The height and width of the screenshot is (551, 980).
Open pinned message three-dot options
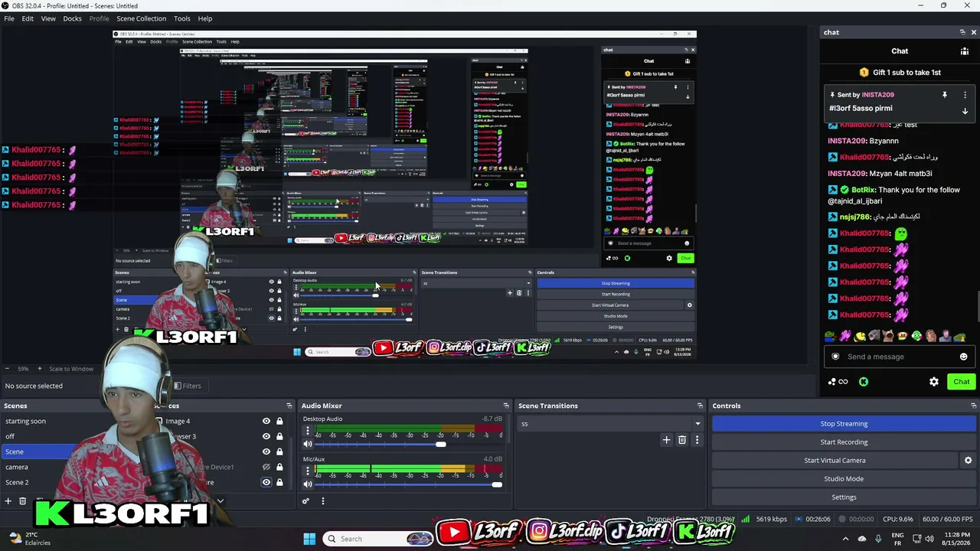pyautogui.click(x=965, y=95)
